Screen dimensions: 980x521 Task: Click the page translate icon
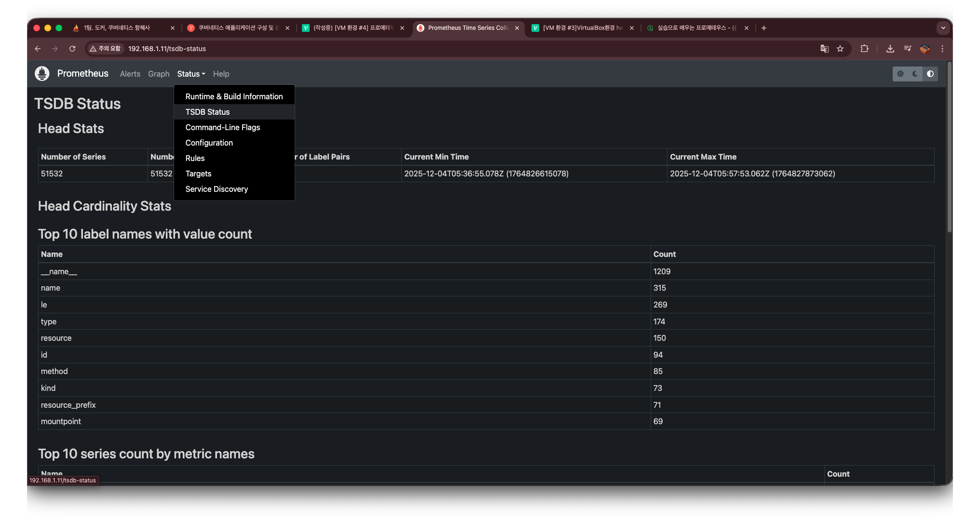[824, 49]
